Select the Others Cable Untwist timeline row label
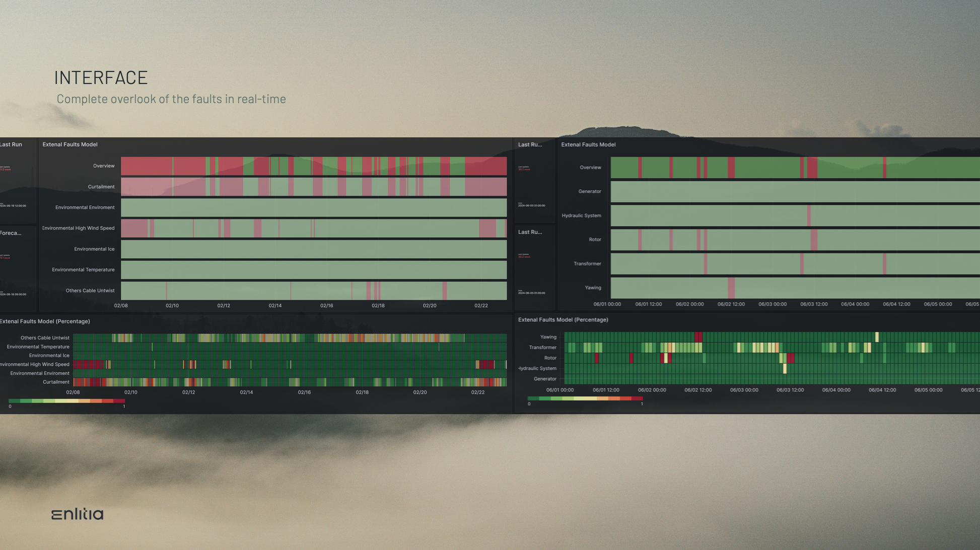This screenshot has width=980, height=550. pyautogui.click(x=90, y=290)
